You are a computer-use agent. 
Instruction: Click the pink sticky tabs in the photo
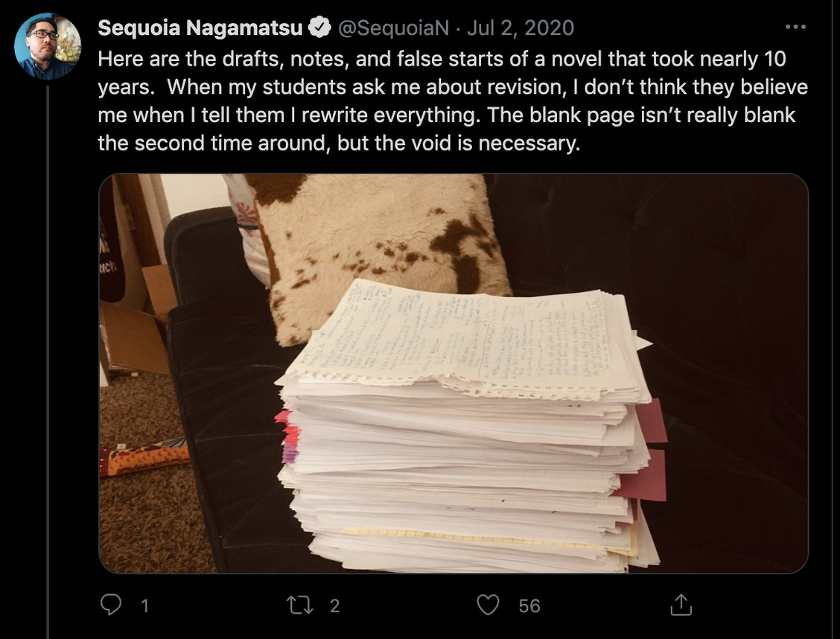(288, 435)
